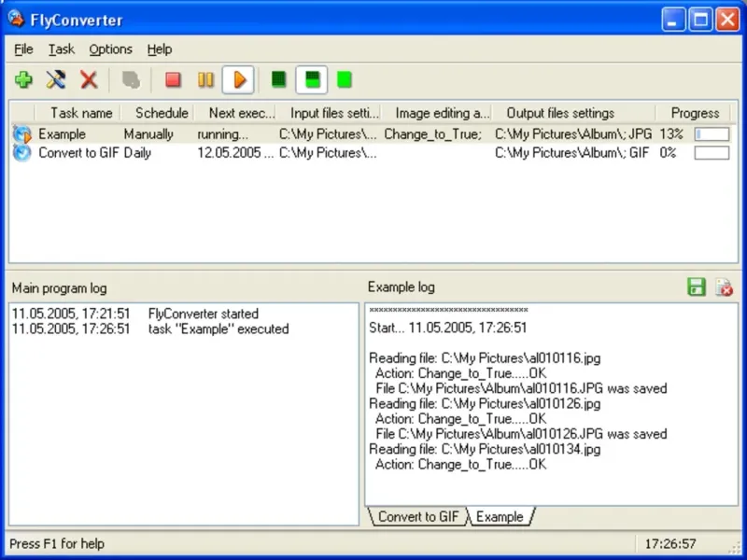
Task: Click the Change_to_True; image action cell
Action: pyautogui.click(x=432, y=134)
